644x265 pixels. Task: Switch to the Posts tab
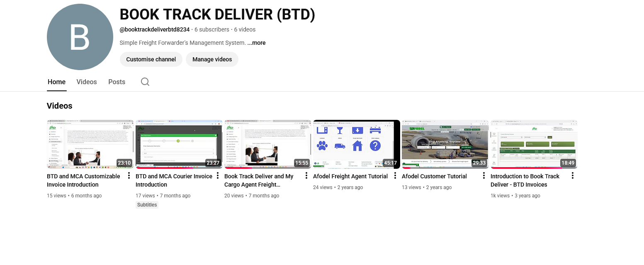[117, 82]
